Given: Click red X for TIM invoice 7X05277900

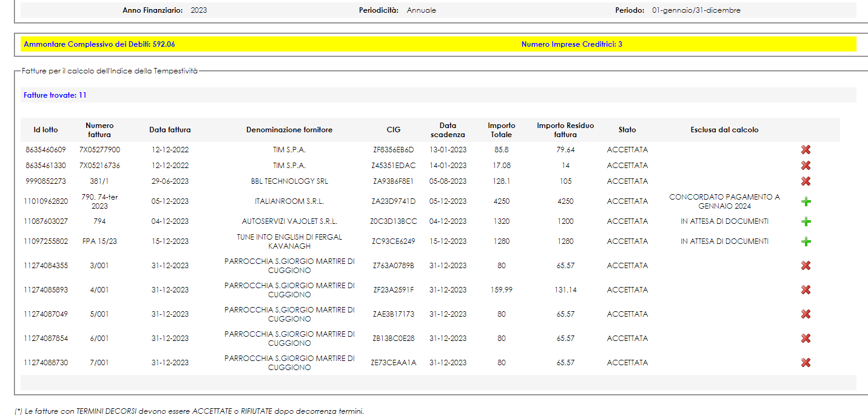Looking at the screenshot, I should click(806, 150).
